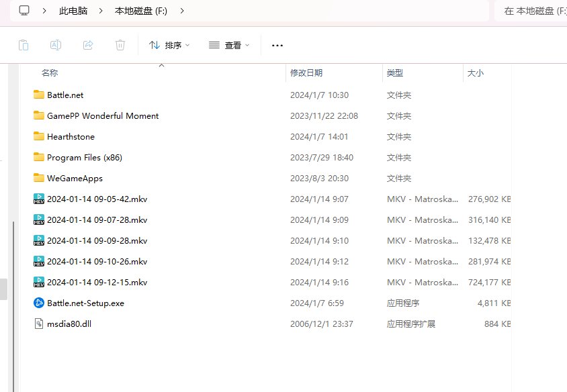The width and height of the screenshot is (567, 392).
Task: Select the Battle.net folder icon
Action: [x=39, y=95]
